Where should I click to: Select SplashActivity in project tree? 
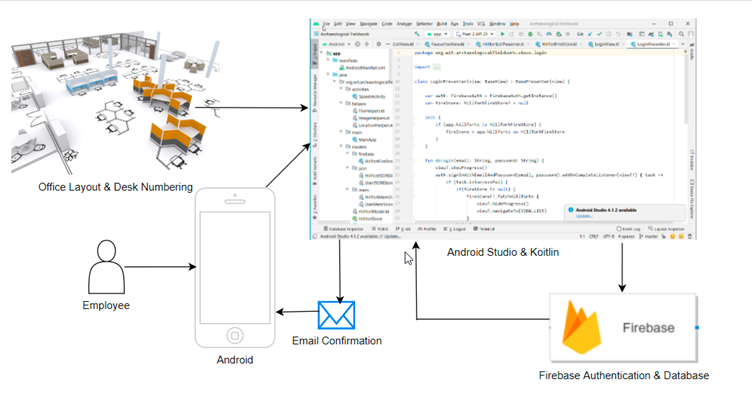[x=369, y=96]
